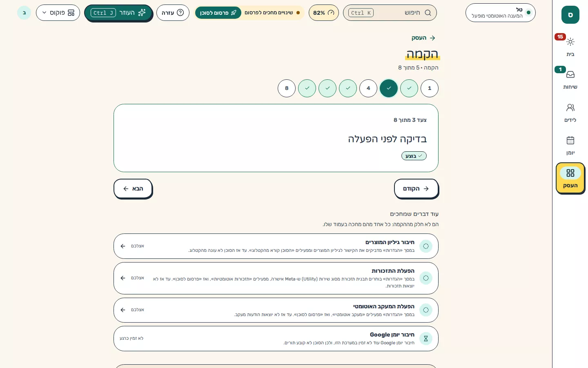Open יומן (calendar) in the sidebar
Image resolution: width=588 pixels, height=368 pixels.
coord(570,145)
